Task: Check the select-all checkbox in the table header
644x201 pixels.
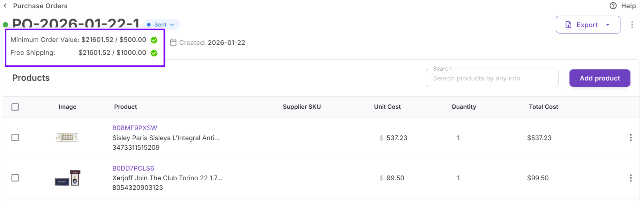Action: pos(15,107)
